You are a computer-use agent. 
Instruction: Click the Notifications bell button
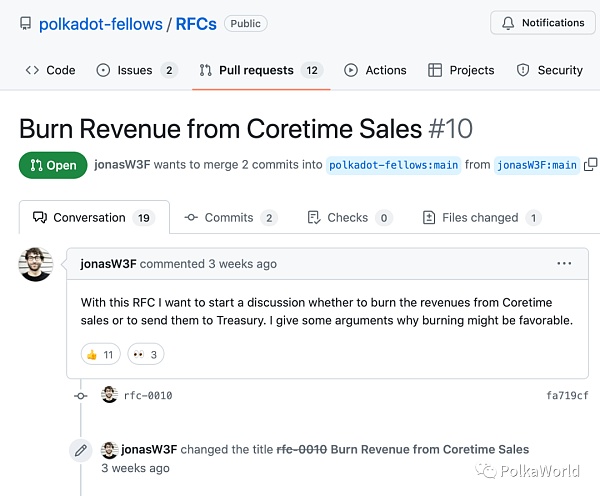pyautogui.click(x=543, y=23)
